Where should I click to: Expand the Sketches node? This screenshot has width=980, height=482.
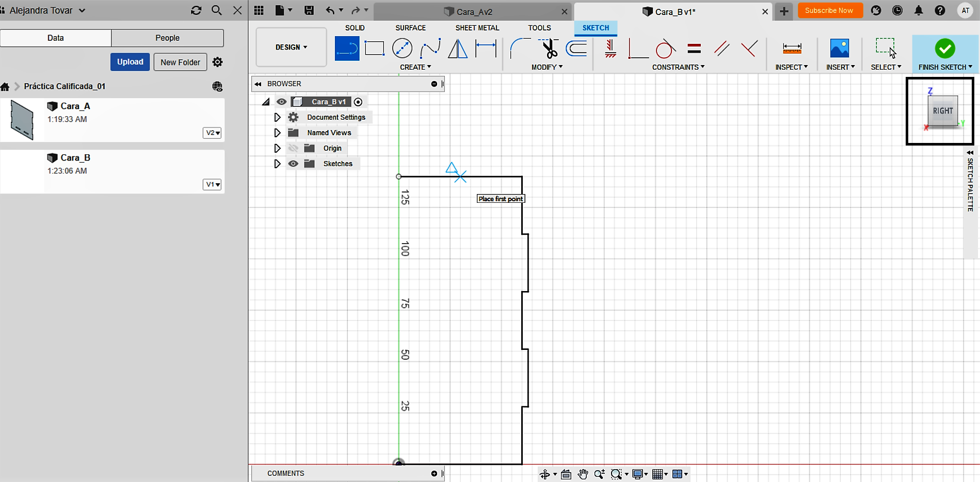[x=277, y=164]
